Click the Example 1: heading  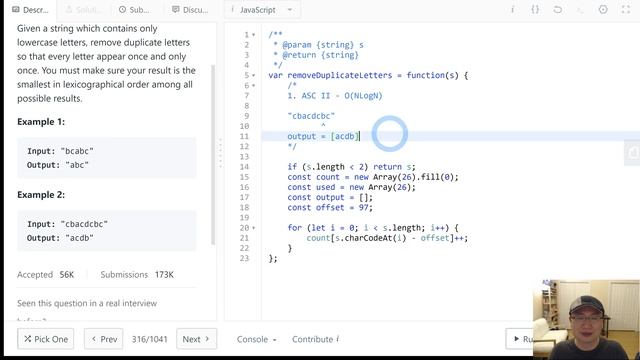click(x=41, y=122)
